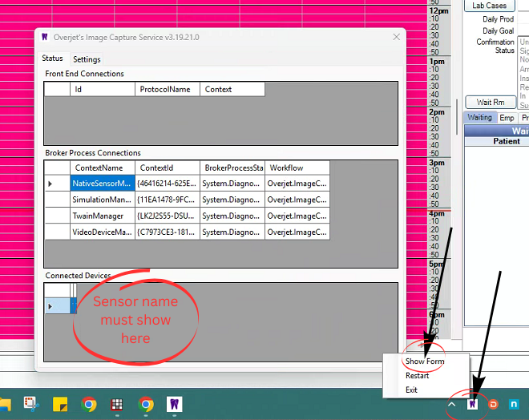
Task: Select the row arrow beside NativeSensorManager
Action: pos(50,184)
